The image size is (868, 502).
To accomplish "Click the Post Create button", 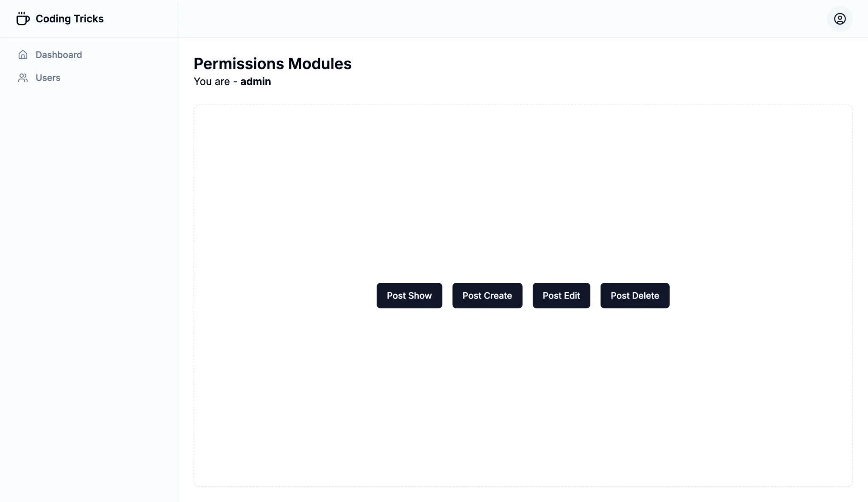I will [x=487, y=295].
